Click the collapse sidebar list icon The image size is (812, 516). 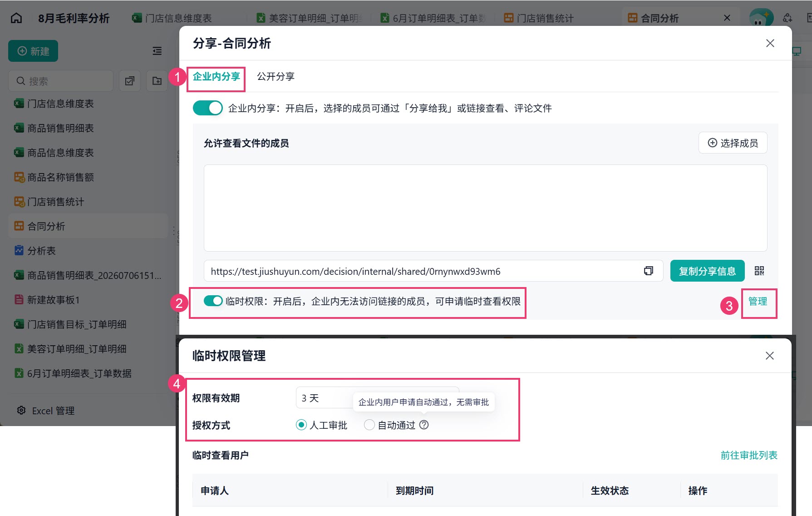point(157,51)
